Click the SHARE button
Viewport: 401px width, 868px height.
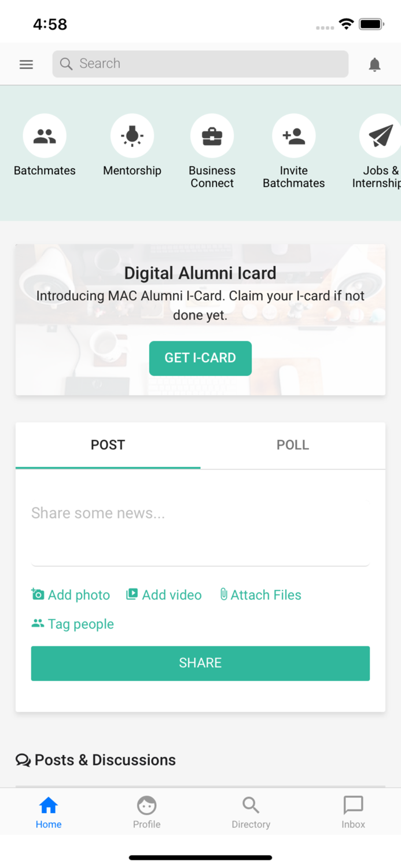point(200,663)
